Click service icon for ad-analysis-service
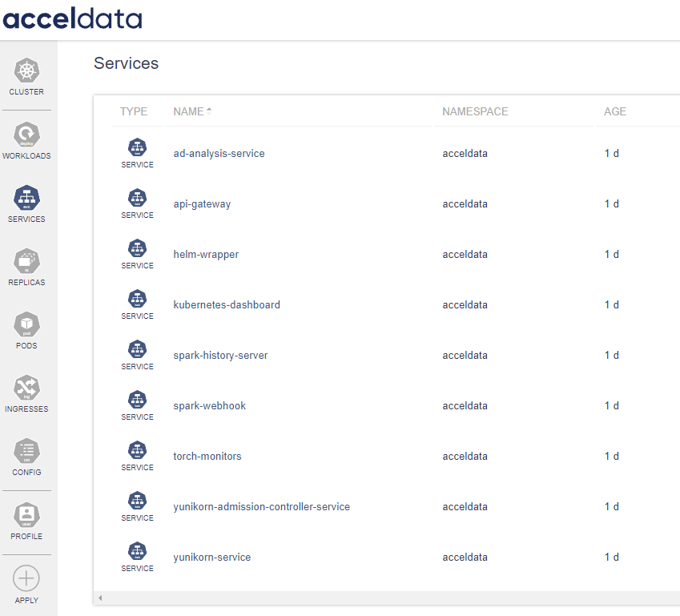The width and height of the screenshot is (680, 616). click(x=137, y=147)
